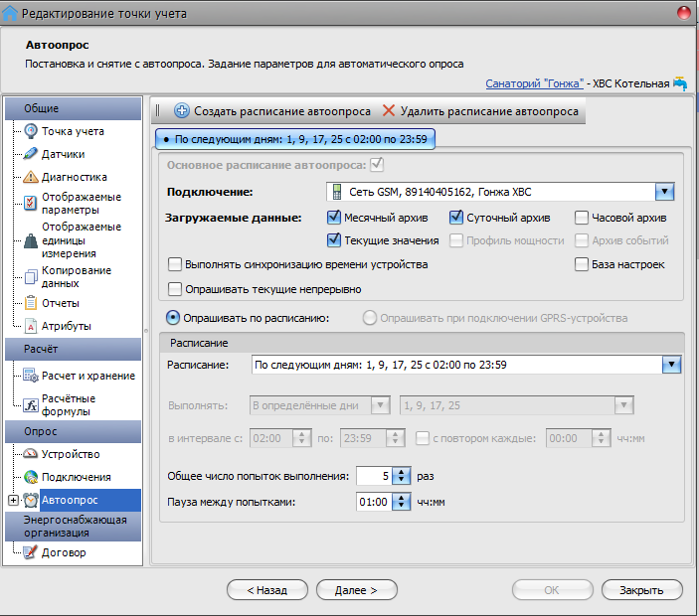The image size is (699, 616).
Task: Open the Подключение dropdown arrow
Action: pyautogui.click(x=664, y=192)
